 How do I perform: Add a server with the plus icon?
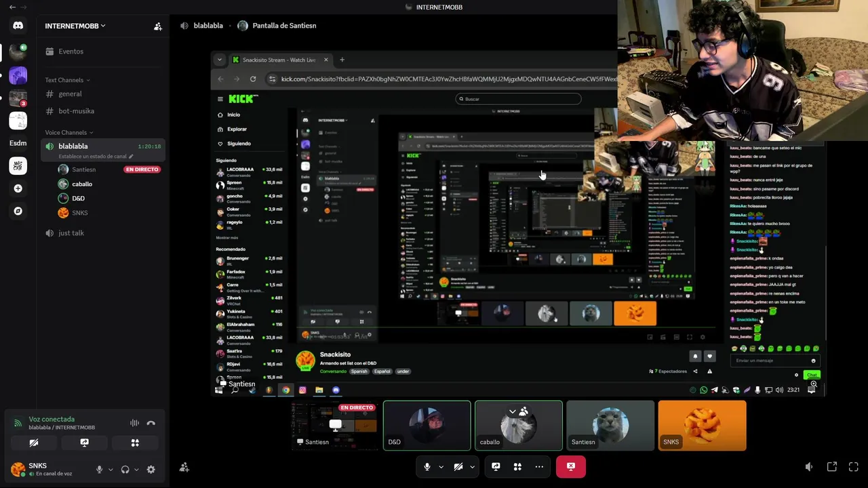(x=18, y=188)
